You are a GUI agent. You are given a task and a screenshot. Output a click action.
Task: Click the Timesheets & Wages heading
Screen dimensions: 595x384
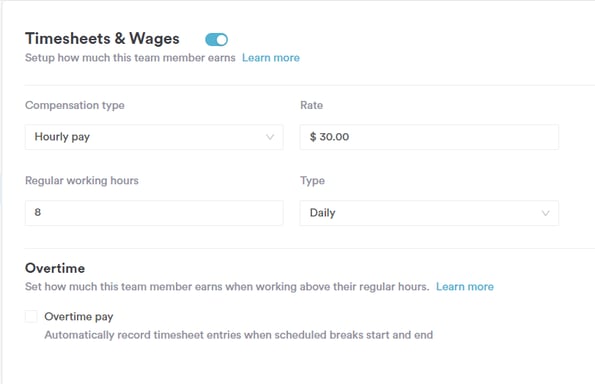pos(102,39)
